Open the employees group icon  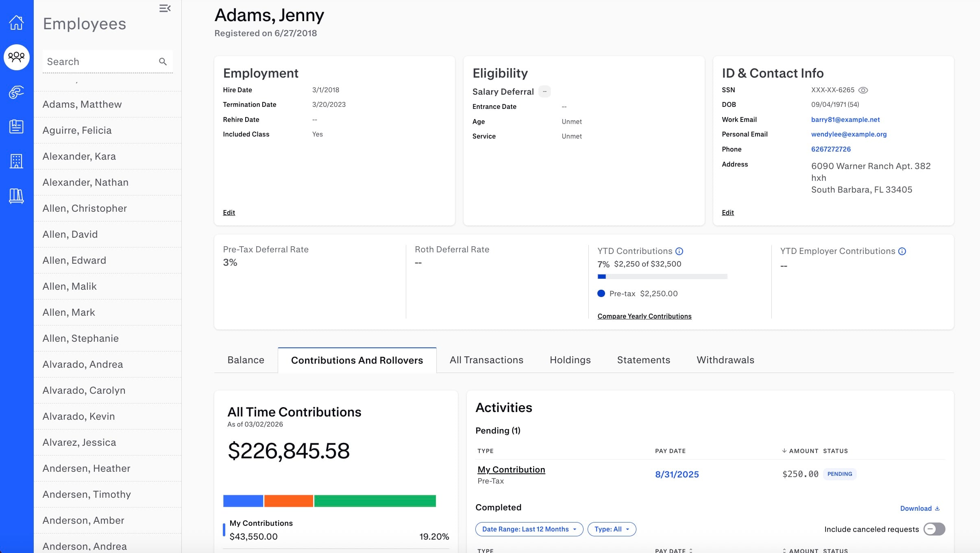coord(16,57)
